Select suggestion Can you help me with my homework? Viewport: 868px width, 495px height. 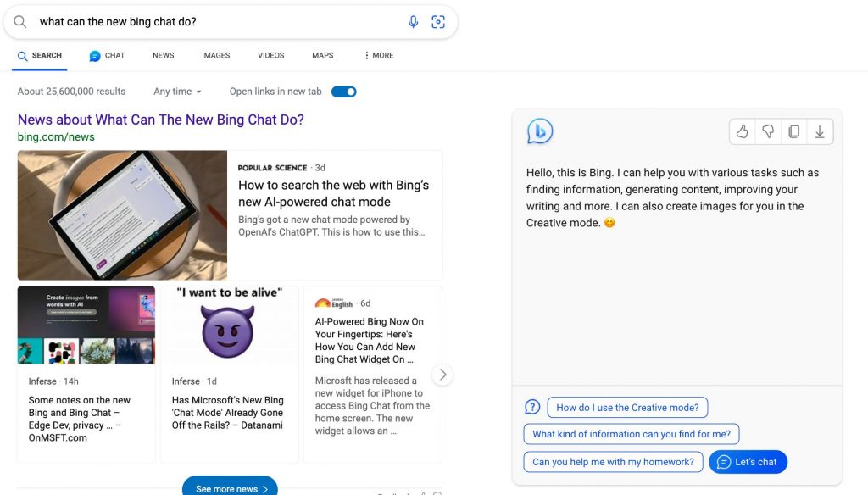613,462
